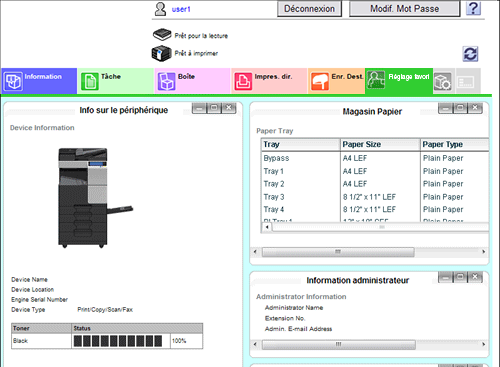Click the Magasin Papier horizontal scrollbar
The height and width of the screenshot is (367, 500).
(369, 252)
